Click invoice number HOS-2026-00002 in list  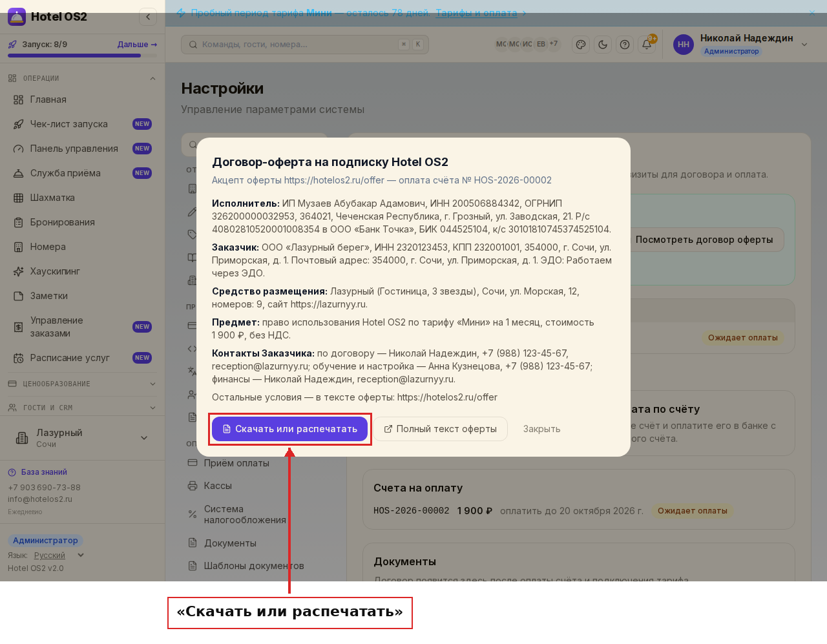coord(412,511)
